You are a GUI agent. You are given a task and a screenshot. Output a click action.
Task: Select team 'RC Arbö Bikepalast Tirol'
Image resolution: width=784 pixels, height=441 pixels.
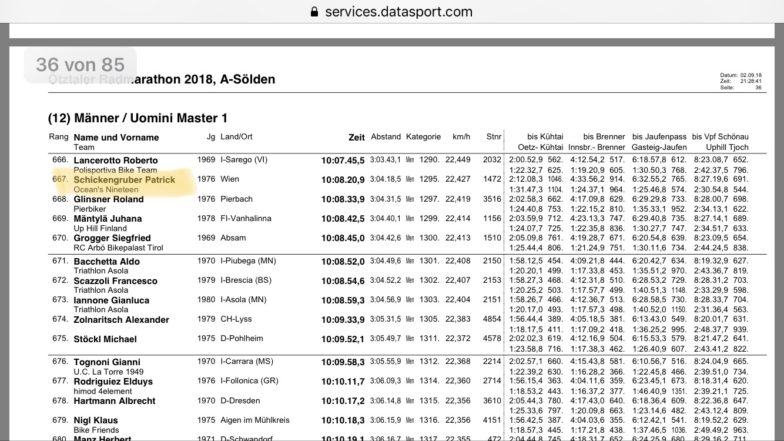tap(118, 248)
